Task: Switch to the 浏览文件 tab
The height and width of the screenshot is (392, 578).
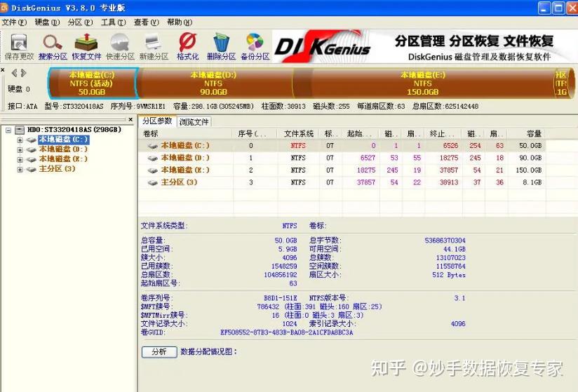Action: click(x=194, y=121)
